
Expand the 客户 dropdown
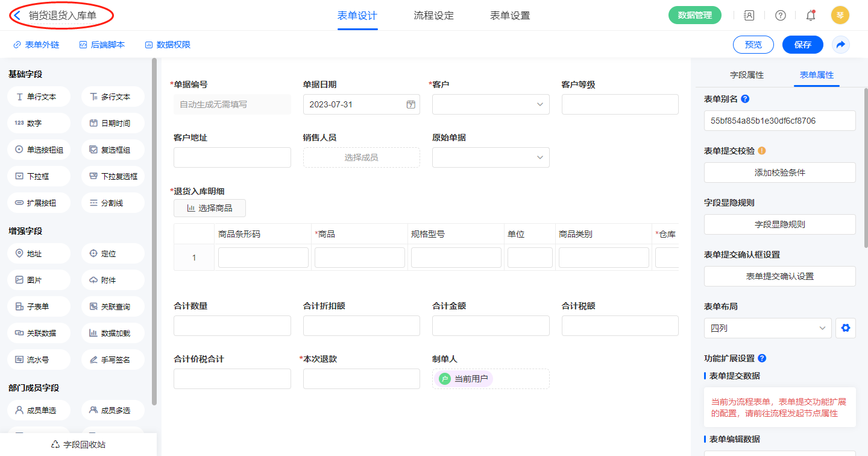coord(491,104)
